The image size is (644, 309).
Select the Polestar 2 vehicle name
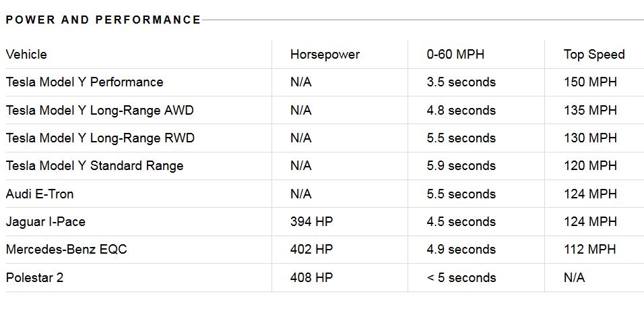coord(34,278)
